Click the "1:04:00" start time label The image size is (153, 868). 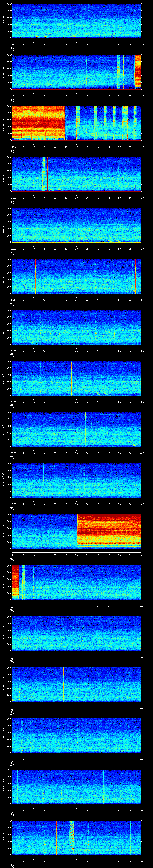point(12,198)
